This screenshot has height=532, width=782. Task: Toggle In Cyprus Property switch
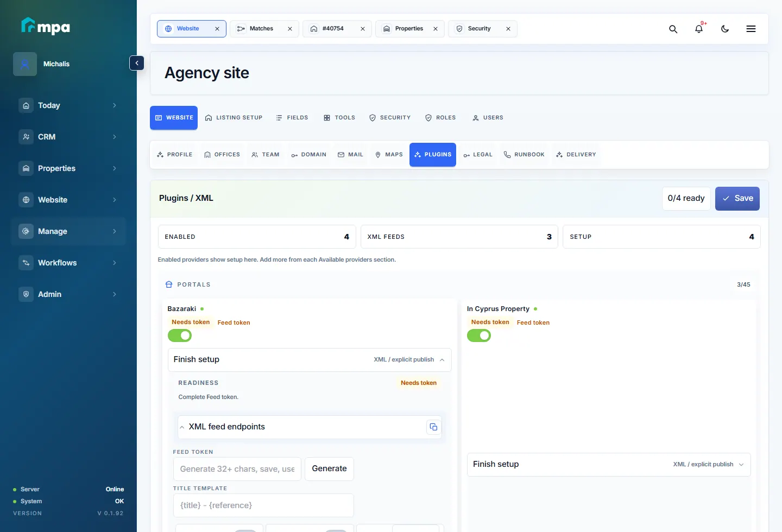click(479, 335)
